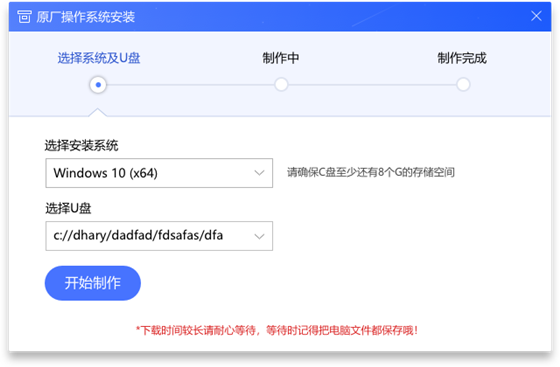
Task: Click the 制作完成 step circle indicator
Action: 463,85
